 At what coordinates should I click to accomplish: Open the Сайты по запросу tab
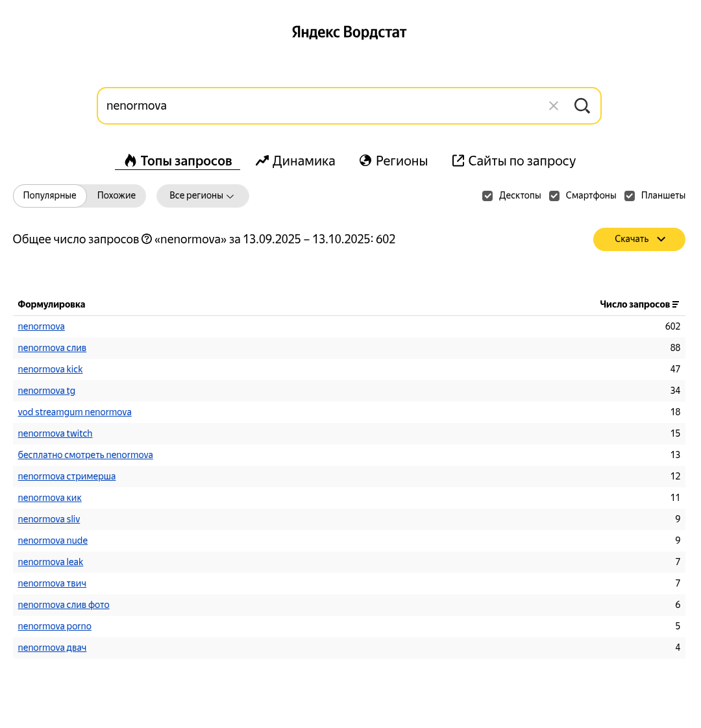[514, 161]
